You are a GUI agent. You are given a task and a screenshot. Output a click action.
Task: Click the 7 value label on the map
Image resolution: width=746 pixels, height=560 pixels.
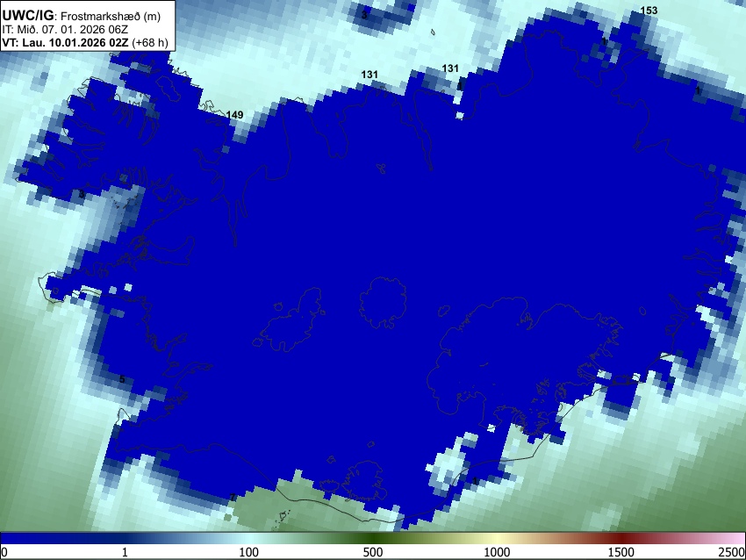coord(233,497)
